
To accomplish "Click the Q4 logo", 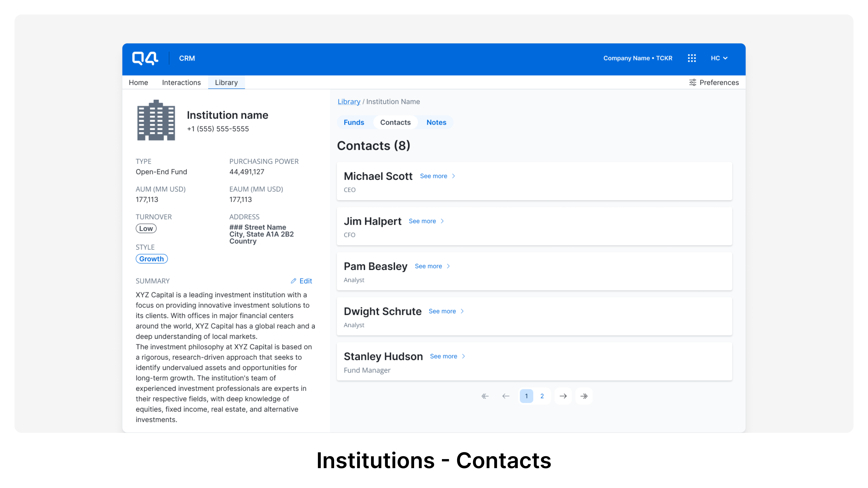I will [145, 58].
